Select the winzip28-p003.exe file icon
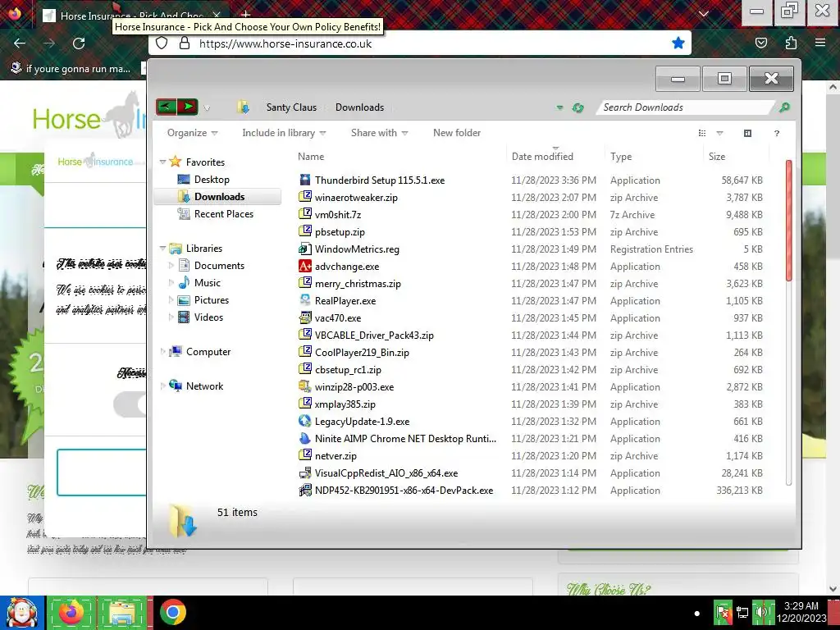Screen dimensions: 840x630 (305, 387)
